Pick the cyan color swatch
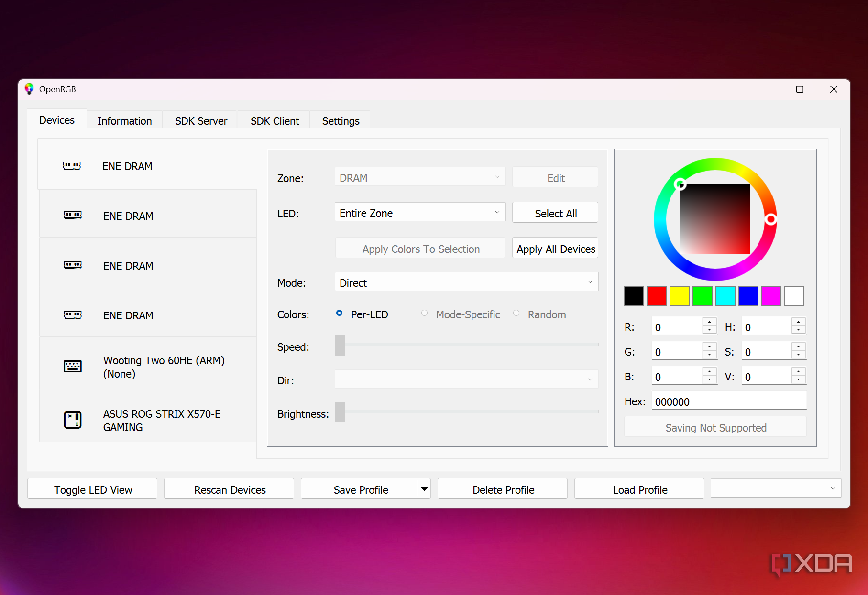 pyautogui.click(x=725, y=296)
